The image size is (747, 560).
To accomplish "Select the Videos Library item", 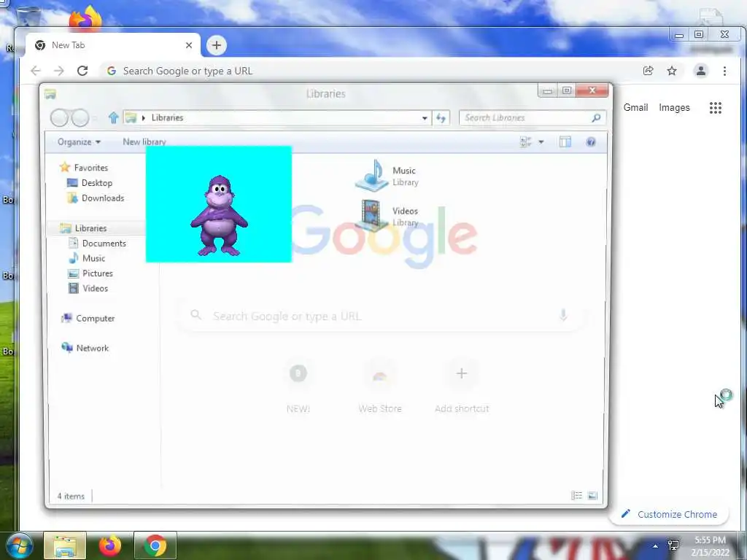I will pyautogui.click(x=387, y=216).
